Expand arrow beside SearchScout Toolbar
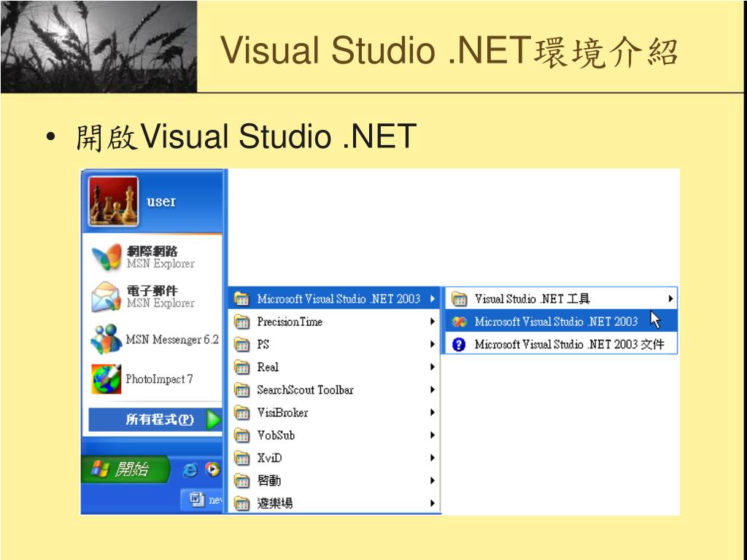Screen dimensions: 747x560 (x=432, y=390)
